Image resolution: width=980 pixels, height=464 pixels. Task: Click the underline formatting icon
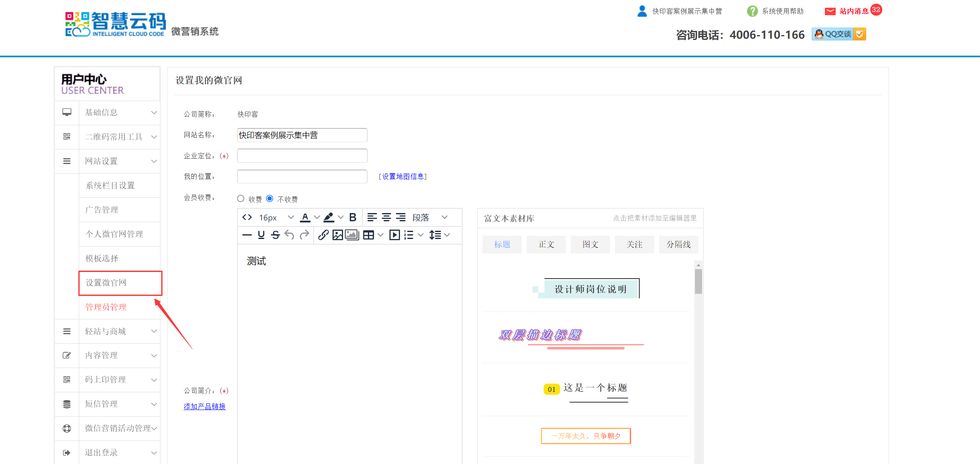click(x=261, y=235)
